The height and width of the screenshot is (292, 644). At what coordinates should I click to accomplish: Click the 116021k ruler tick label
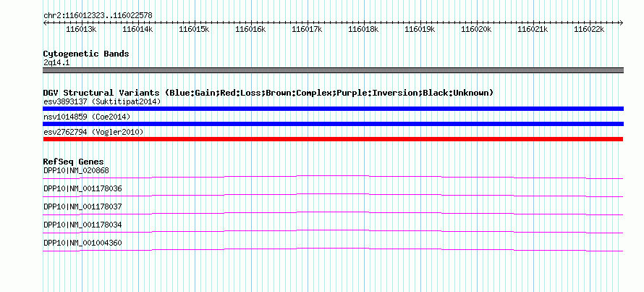coord(533,29)
